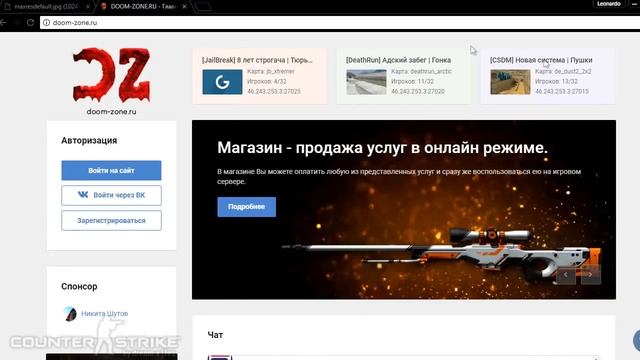Click the doom-zone.ru text under logo
Screen dimensions: 640x360
[x=111, y=111]
